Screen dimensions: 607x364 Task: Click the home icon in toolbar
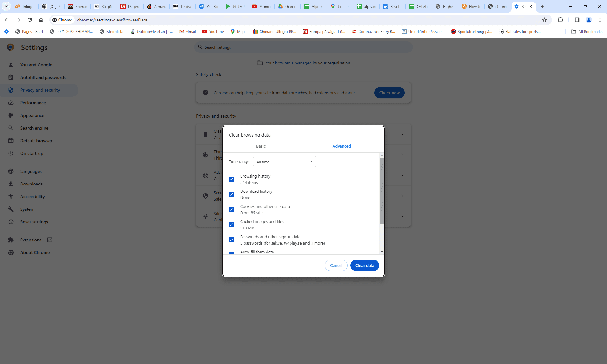[41, 20]
